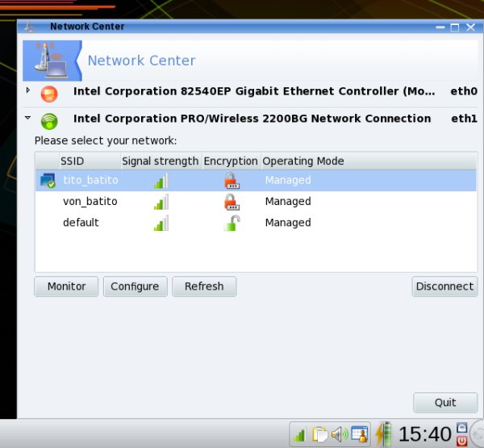Click the green wireless status icon for eth1

coord(49,121)
